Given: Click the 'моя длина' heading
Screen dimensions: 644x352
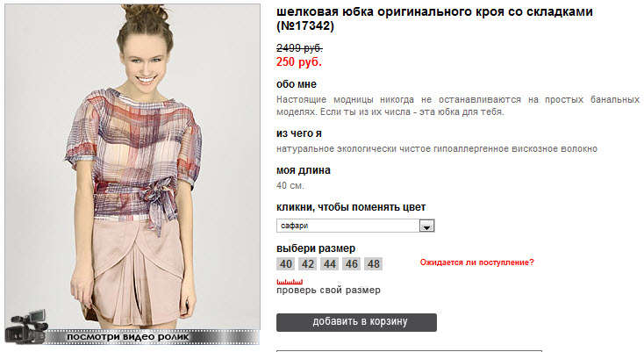Looking at the screenshot, I should pos(304,170).
